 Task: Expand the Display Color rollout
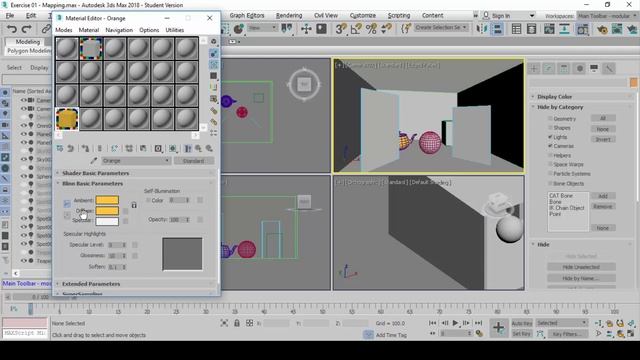coord(554,97)
